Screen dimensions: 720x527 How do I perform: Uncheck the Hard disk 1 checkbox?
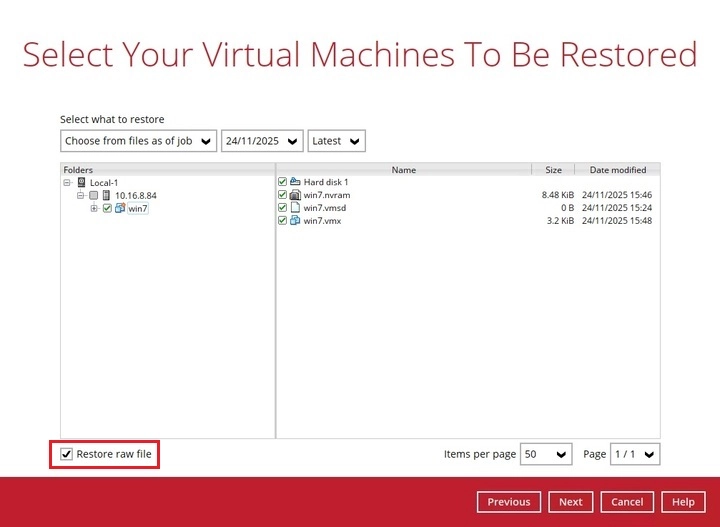282,182
